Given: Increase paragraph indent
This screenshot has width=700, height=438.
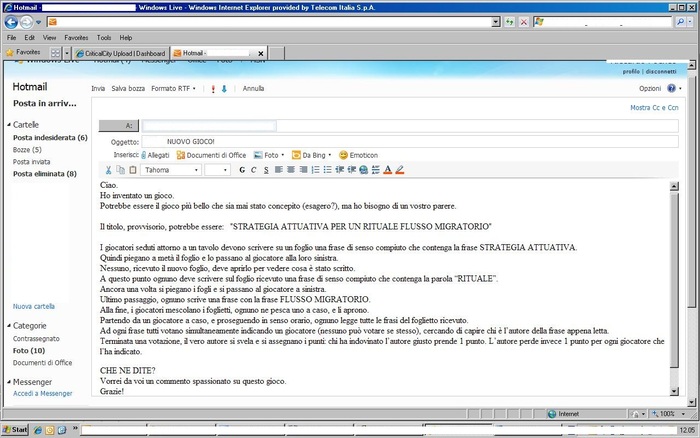Looking at the screenshot, I should (352, 170).
